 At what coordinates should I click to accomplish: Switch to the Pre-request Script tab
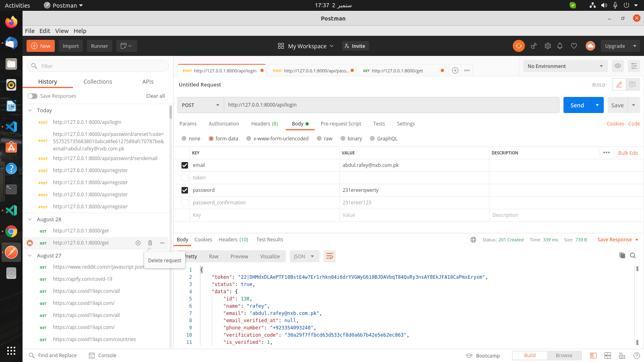[341, 123]
